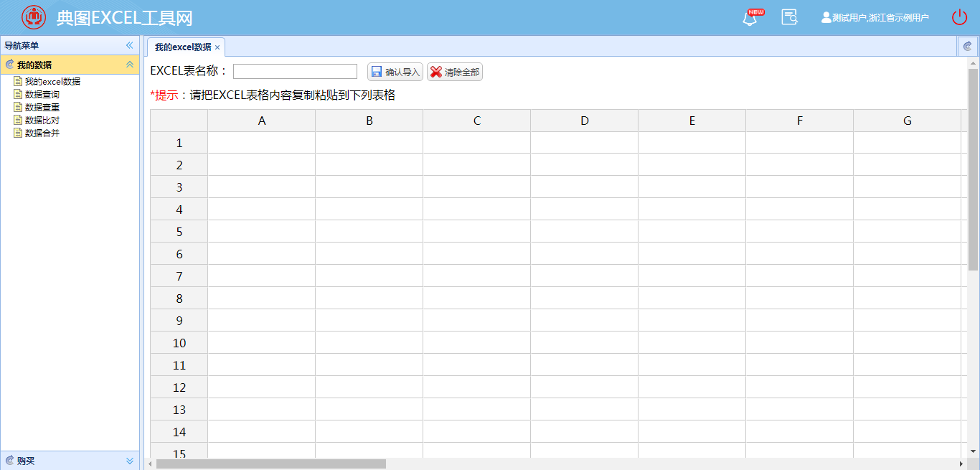The height and width of the screenshot is (470, 980).
Task: Open 我的excel数据 in navigation tree
Action: [52, 82]
